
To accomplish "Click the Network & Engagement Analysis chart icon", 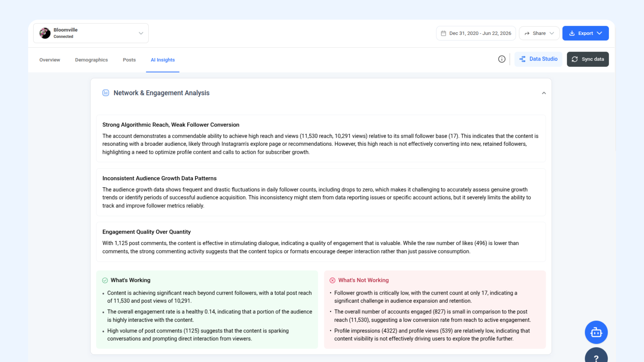I will tap(106, 93).
